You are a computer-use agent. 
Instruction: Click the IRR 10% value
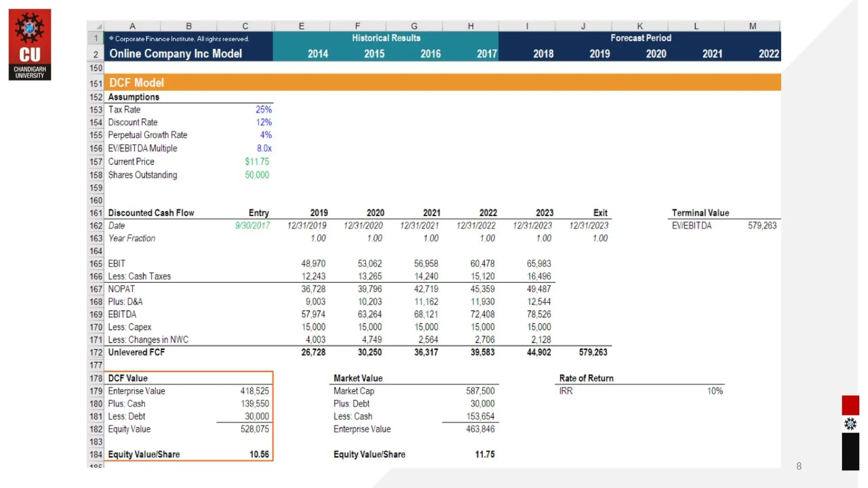click(x=715, y=391)
